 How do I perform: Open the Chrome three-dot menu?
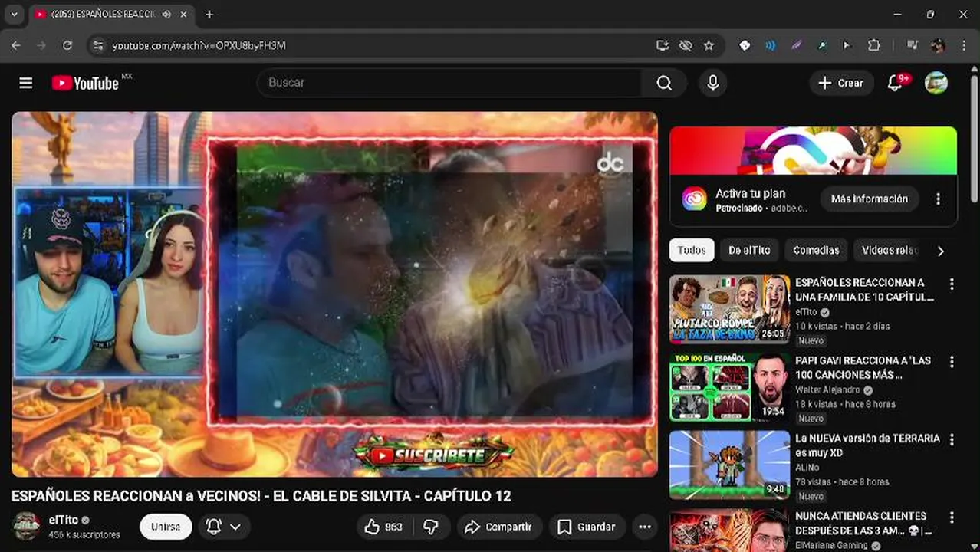pos(963,45)
